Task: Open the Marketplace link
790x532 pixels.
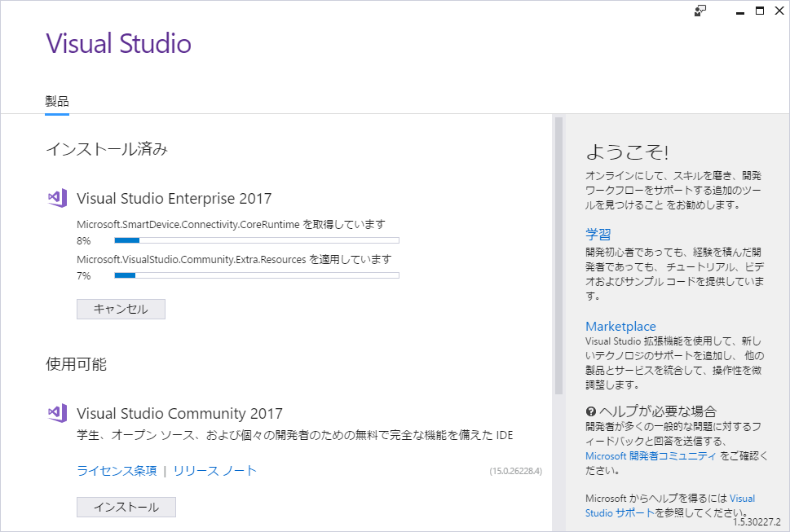Action: (x=620, y=327)
